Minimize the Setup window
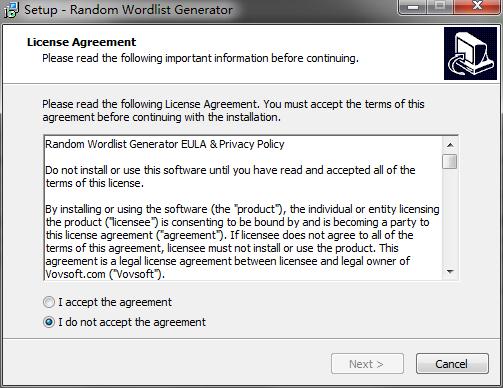Image resolution: width=503 pixels, height=388 pixels. [x=413, y=7]
